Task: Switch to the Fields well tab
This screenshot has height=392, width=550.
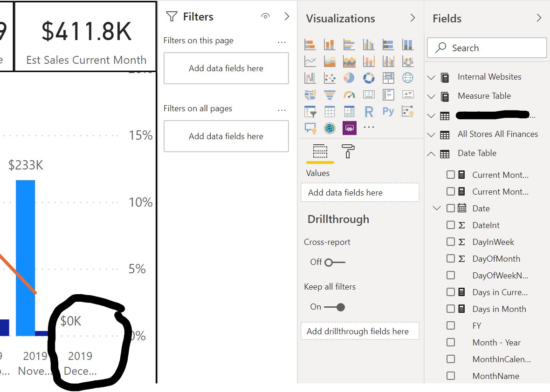Action: coord(320,152)
